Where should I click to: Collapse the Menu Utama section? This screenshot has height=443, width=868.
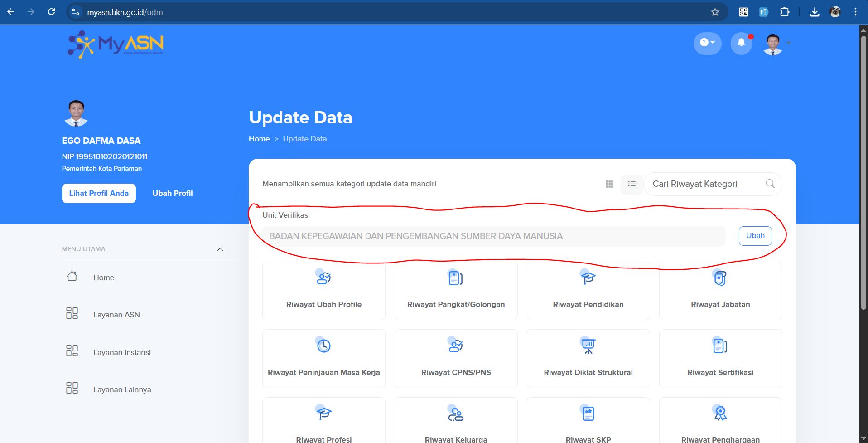220,249
